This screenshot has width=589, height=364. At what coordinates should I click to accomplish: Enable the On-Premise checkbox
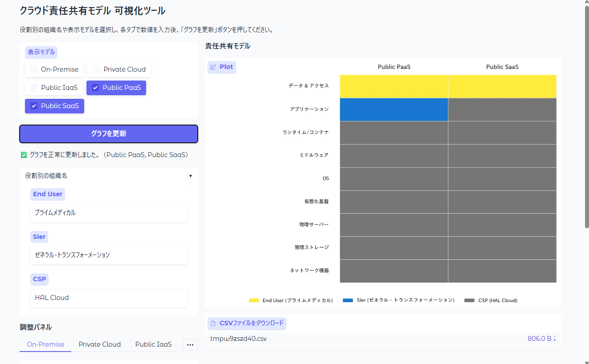click(34, 69)
